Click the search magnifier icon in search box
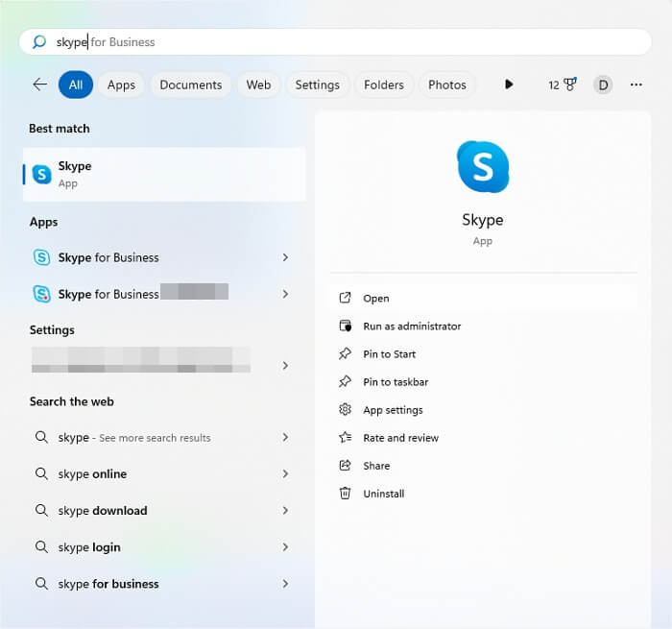Screen dimensions: 672x629 39,41
